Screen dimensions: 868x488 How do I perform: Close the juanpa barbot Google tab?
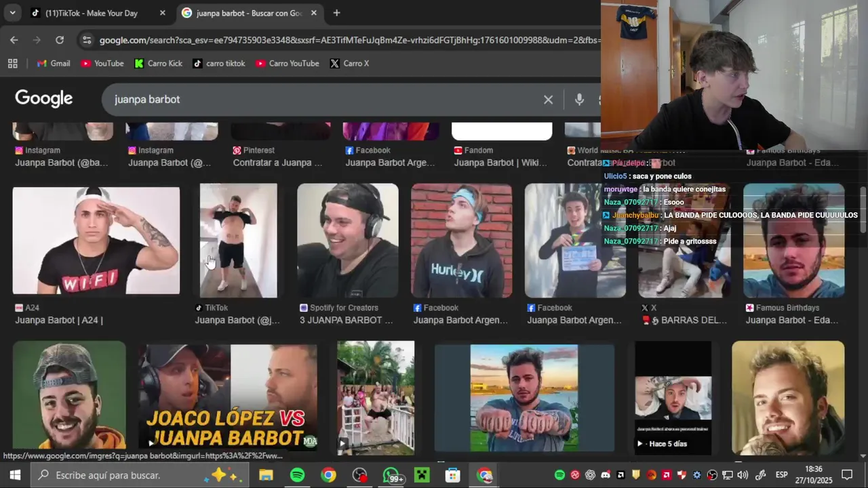point(313,13)
